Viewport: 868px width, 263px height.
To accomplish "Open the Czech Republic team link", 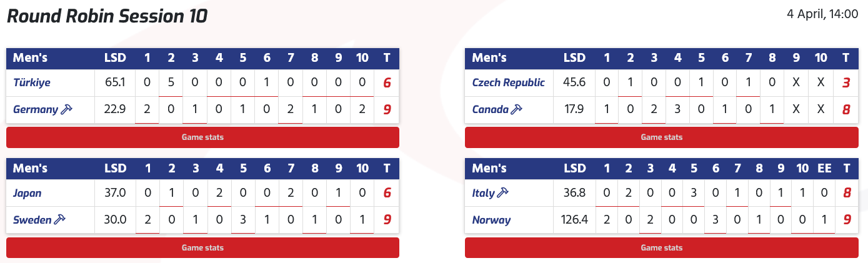I will click(x=508, y=82).
